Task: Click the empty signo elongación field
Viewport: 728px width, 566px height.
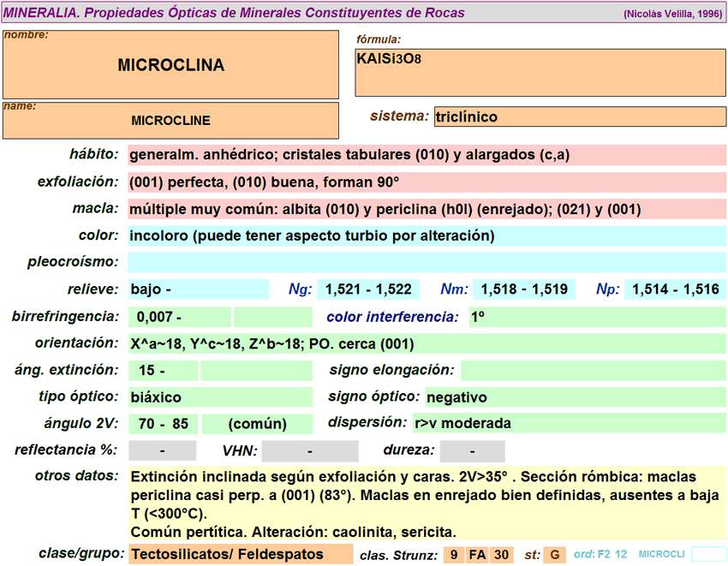Action: click(x=593, y=371)
